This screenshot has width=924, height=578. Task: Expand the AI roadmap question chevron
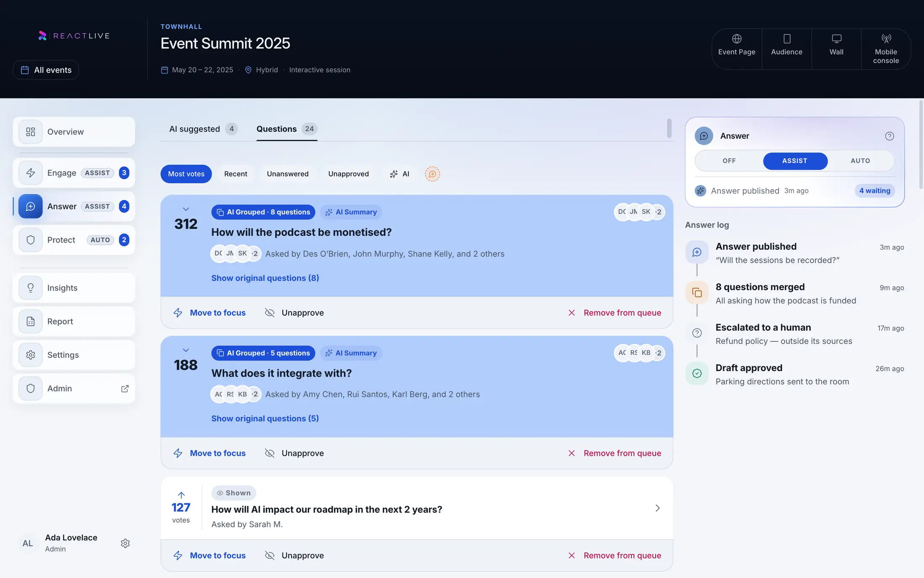click(657, 508)
